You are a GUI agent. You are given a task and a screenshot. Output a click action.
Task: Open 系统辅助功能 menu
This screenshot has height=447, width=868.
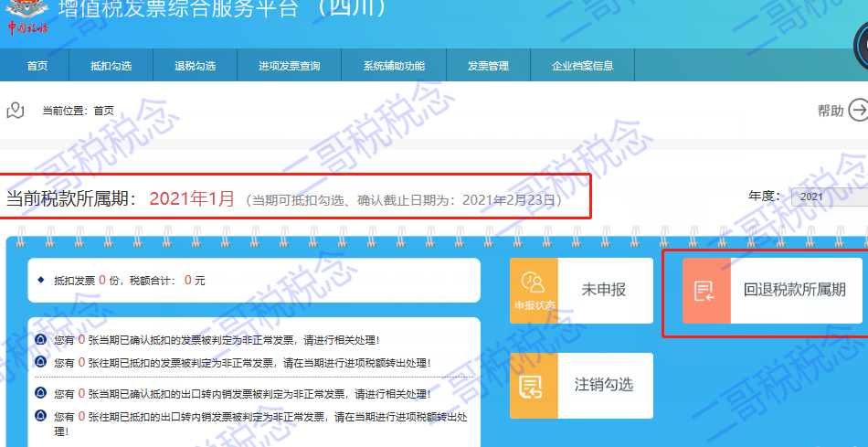coord(393,66)
